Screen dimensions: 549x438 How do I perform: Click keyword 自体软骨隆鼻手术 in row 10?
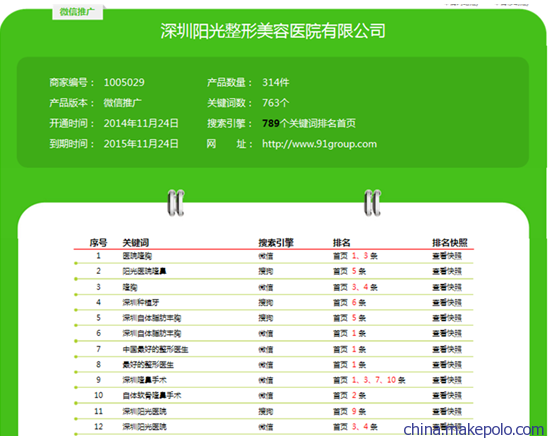pos(152,395)
